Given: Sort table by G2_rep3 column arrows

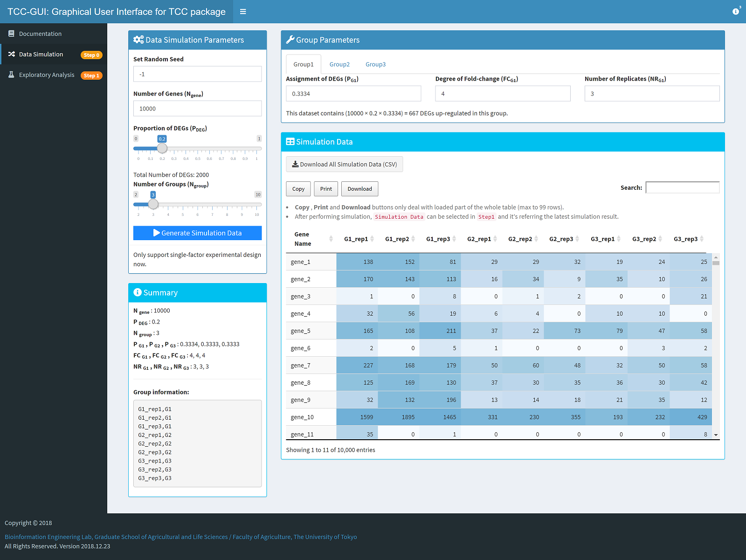Looking at the screenshot, I should click(x=577, y=239).
